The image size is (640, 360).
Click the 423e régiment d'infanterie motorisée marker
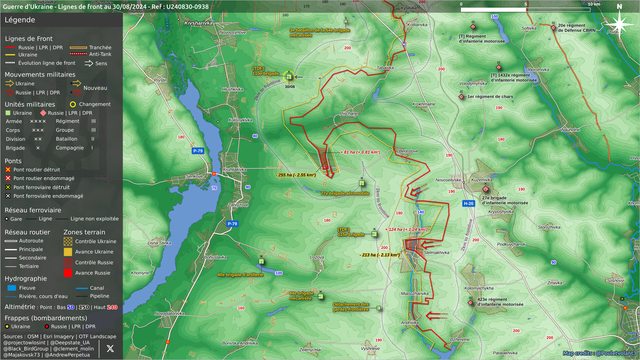(471, 302)
